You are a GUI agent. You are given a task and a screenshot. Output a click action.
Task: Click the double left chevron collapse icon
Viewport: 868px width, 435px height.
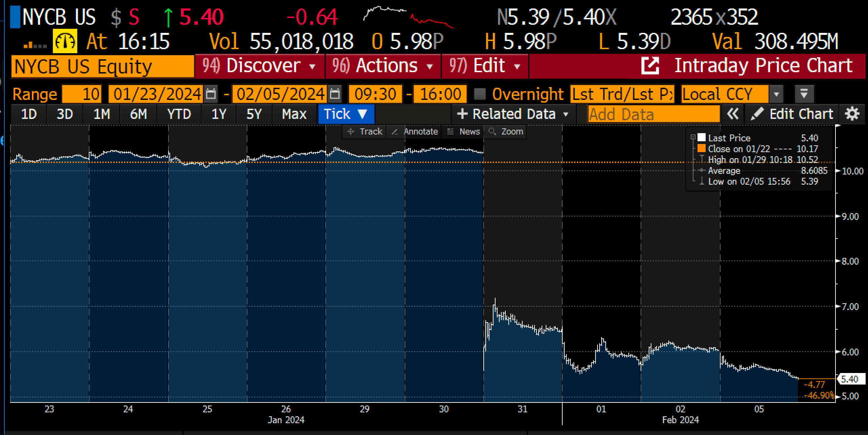[x=733, y=114]
